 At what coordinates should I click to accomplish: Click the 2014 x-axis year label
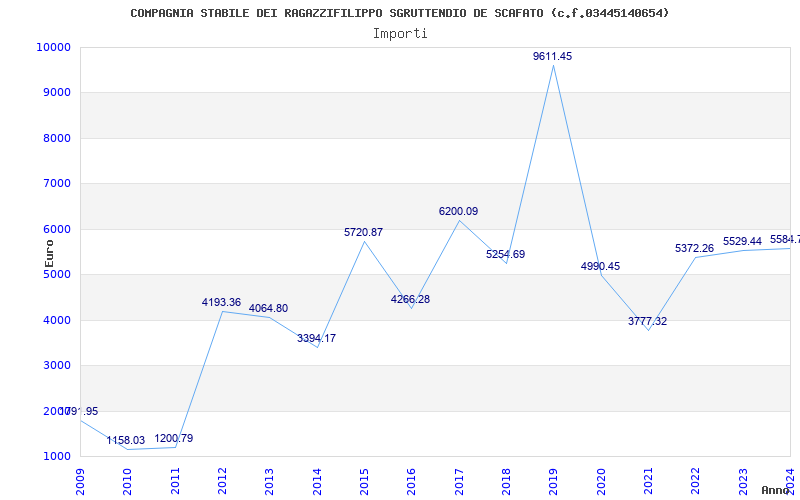[x=317, y=482]
